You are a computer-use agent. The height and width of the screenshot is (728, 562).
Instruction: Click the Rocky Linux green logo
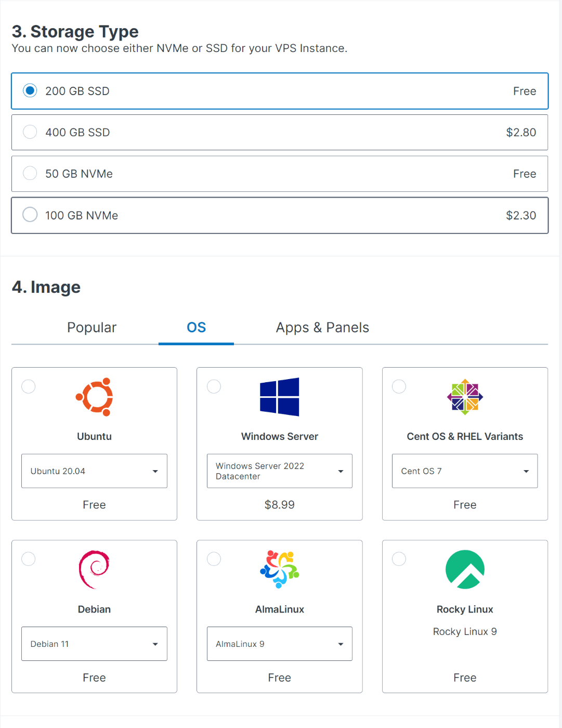pos(465,569)
